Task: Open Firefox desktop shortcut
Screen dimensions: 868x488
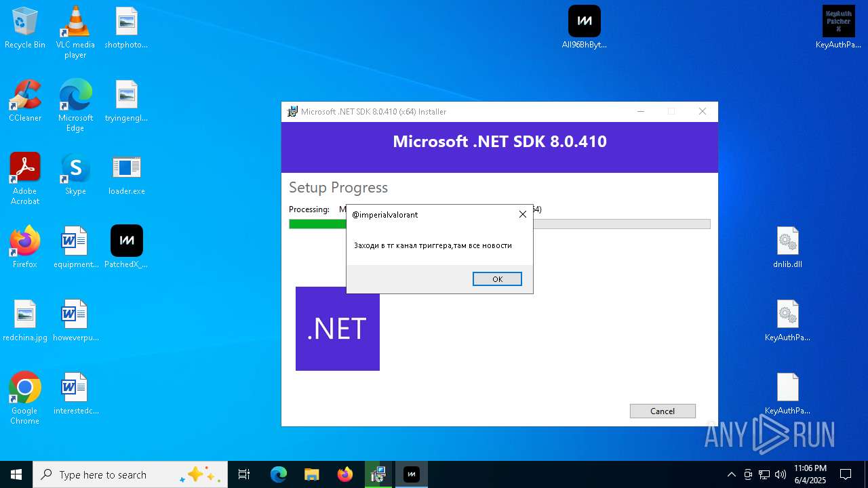Action: click(25, 248)
